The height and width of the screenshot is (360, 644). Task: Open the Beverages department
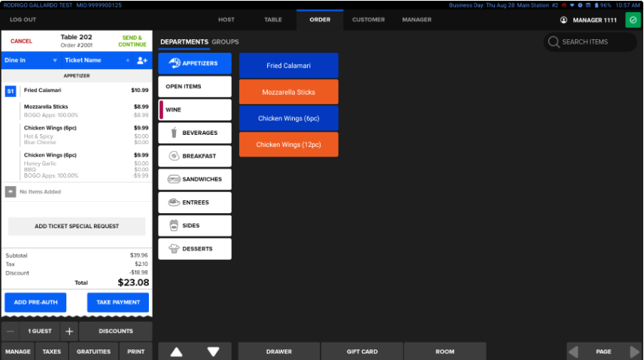195,133
